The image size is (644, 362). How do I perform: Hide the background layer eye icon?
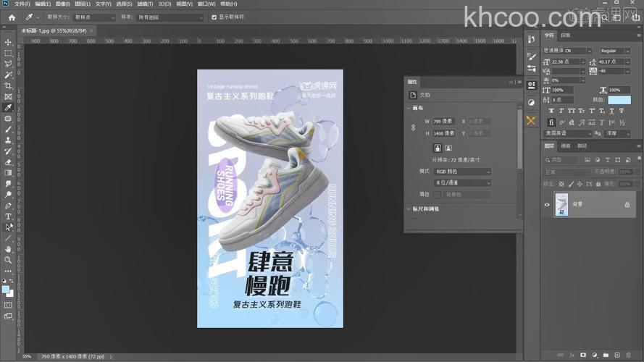(547, 204)
